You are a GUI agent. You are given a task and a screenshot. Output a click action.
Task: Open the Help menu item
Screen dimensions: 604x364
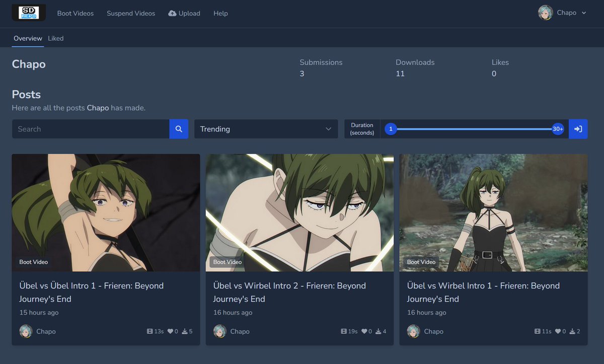point(220,13)
